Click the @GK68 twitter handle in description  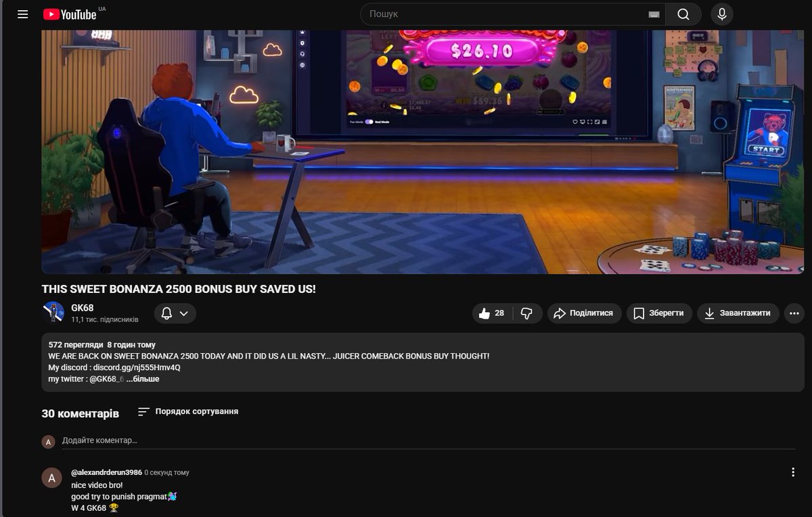(x=106, y=379)
